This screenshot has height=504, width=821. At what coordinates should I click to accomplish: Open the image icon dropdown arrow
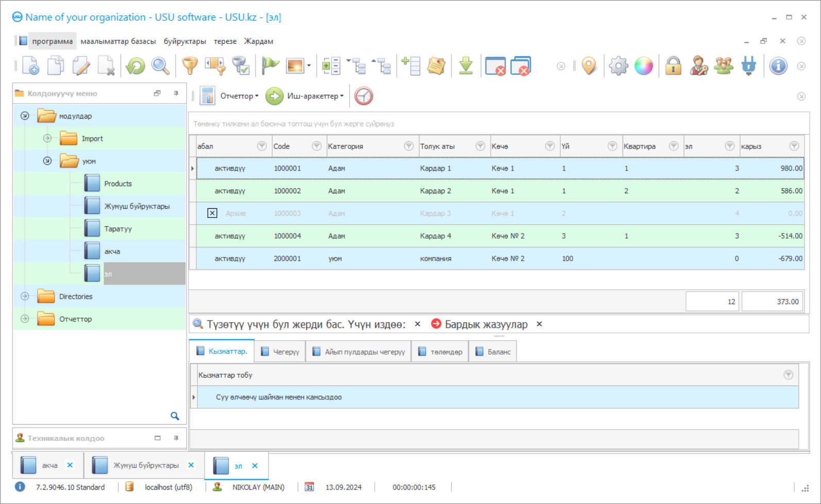309,66
